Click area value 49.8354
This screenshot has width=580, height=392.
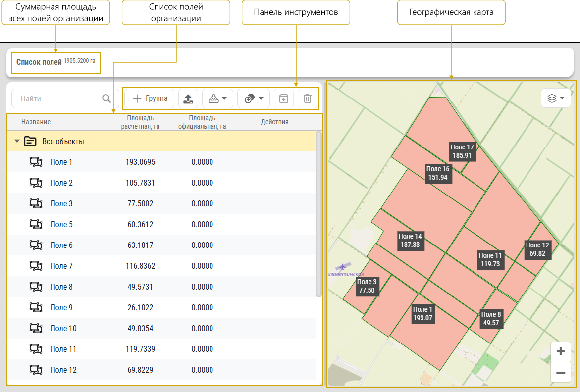click(140, 328)
